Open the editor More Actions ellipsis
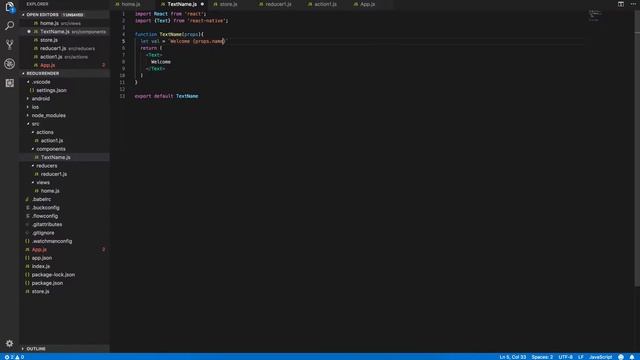The width and height of the screenshot is (640, 360). point(633,4)
